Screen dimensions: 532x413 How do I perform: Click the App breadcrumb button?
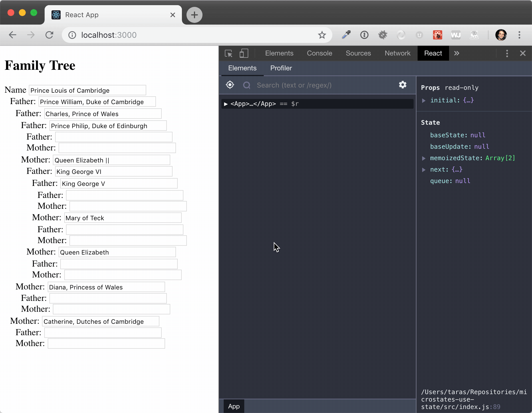pos(234,406)
